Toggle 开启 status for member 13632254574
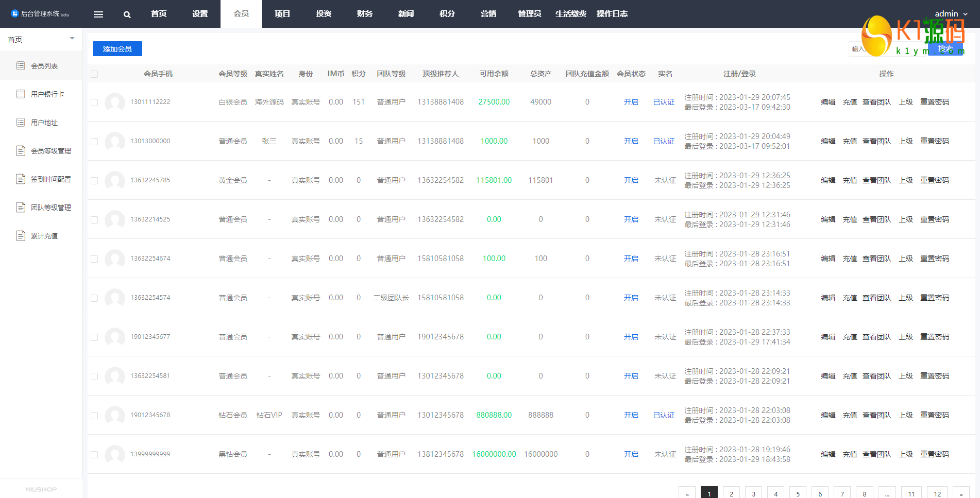Screen dimensions: 980x498 pyautogui.click(x=631, y=298)
